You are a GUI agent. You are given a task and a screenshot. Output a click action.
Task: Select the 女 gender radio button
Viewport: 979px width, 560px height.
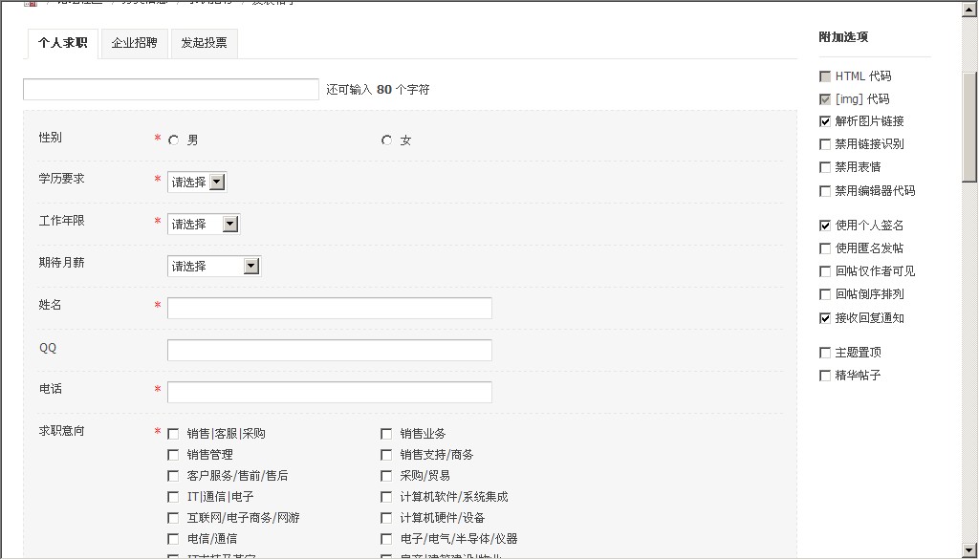(386, 140)
